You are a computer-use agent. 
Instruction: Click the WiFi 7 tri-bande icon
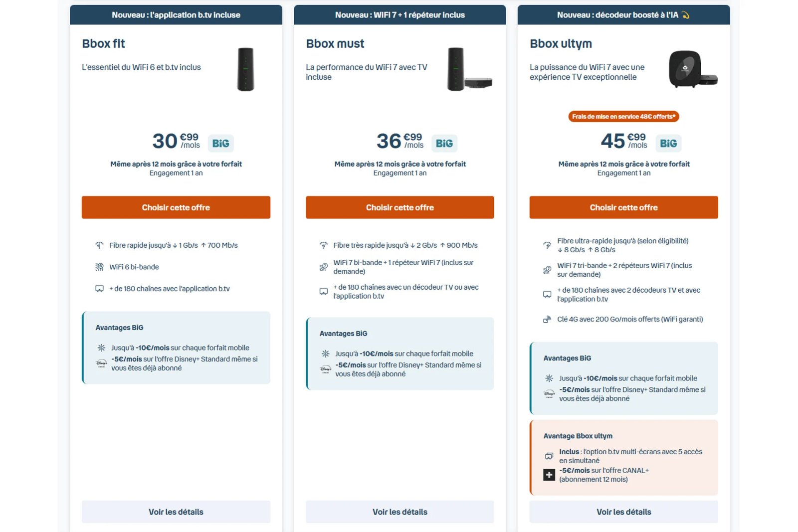(547, 270)
